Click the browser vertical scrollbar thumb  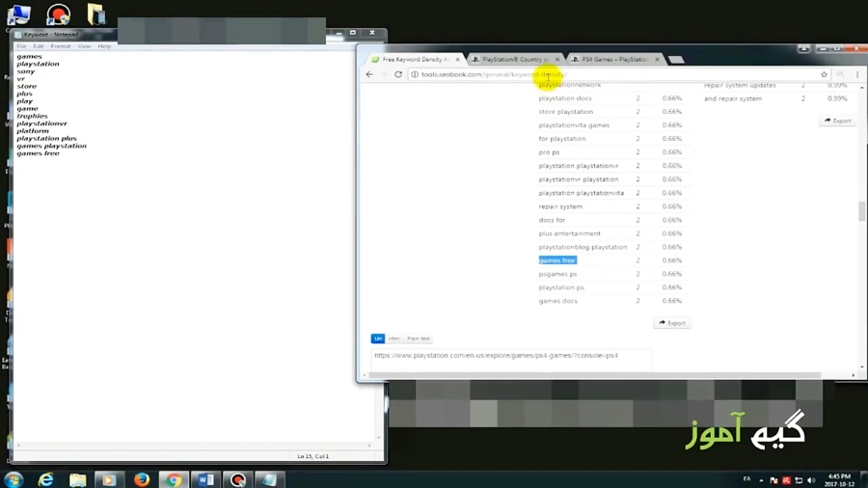pos(861,211)
